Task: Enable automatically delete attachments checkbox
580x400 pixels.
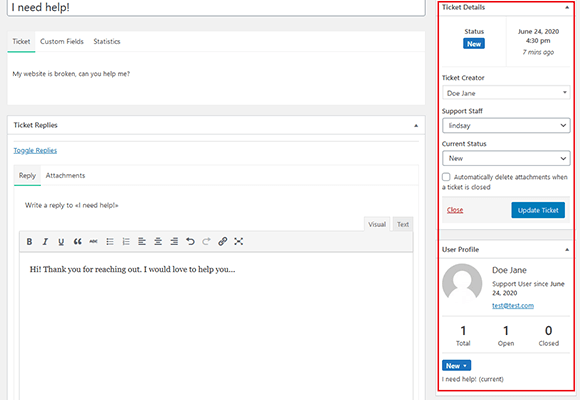Action: (446, 177)
